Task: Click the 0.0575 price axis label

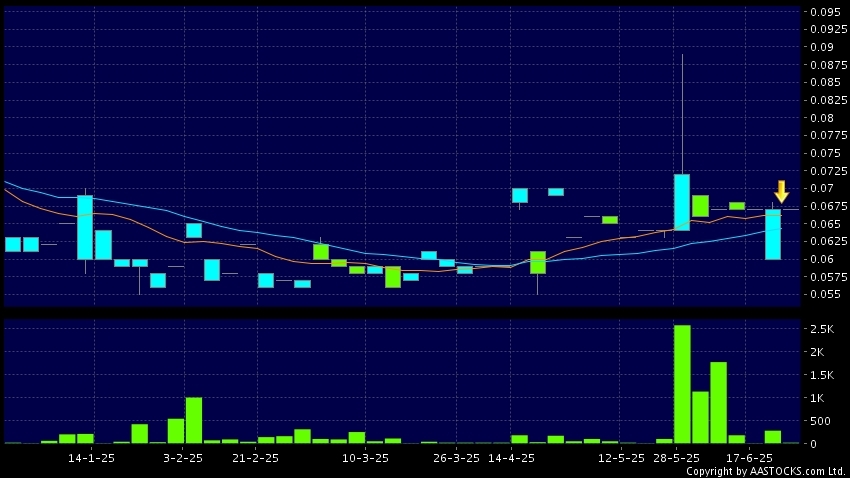Action: coord(828,277)
